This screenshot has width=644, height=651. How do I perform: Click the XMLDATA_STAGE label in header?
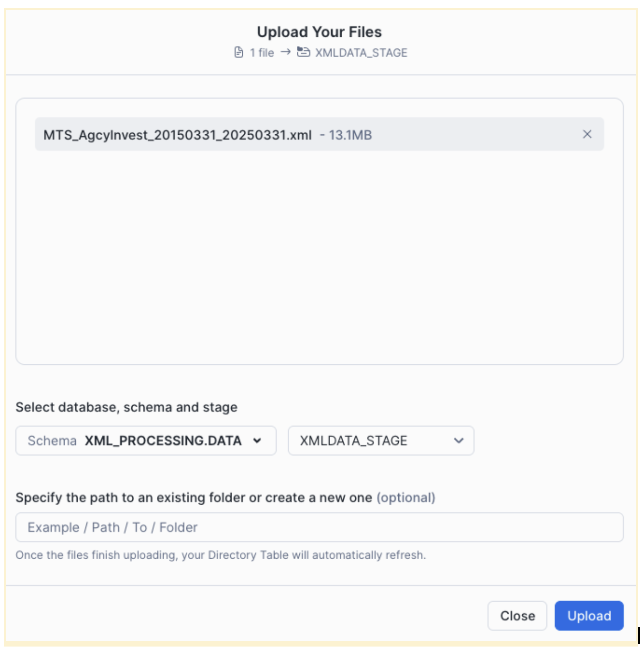point(361,52)
